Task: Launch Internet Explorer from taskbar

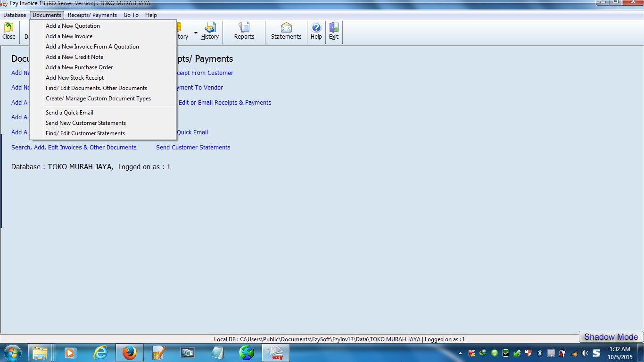Action: coord(100,353)
